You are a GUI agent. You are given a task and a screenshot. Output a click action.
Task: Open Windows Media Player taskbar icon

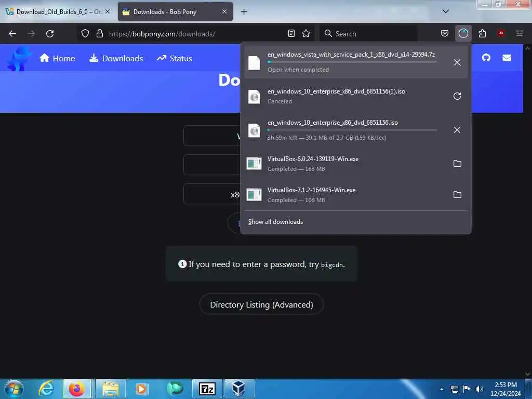pos(141,389)
